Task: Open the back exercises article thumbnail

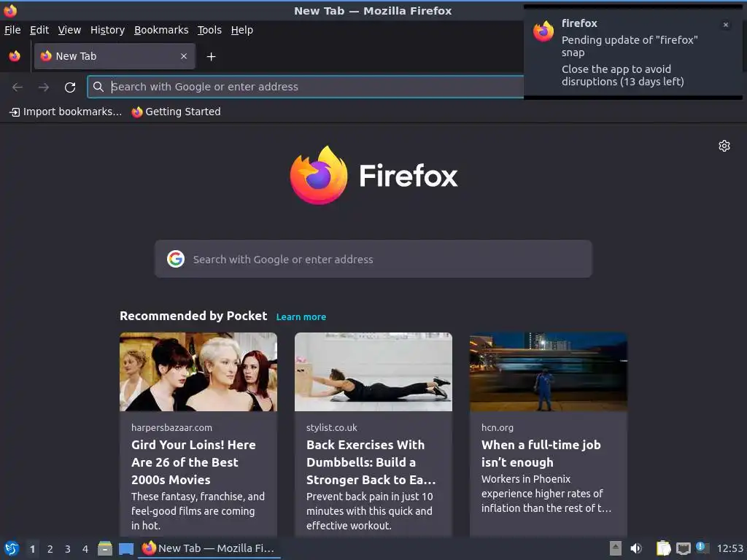Action: click(x=373, y=371)
